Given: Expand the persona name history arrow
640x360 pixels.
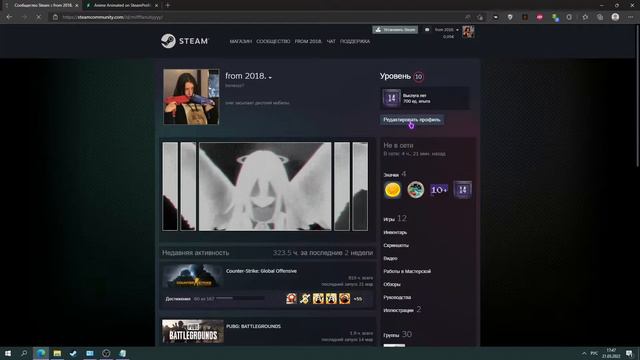Looking at the screenshot, I should coord(270,77).
